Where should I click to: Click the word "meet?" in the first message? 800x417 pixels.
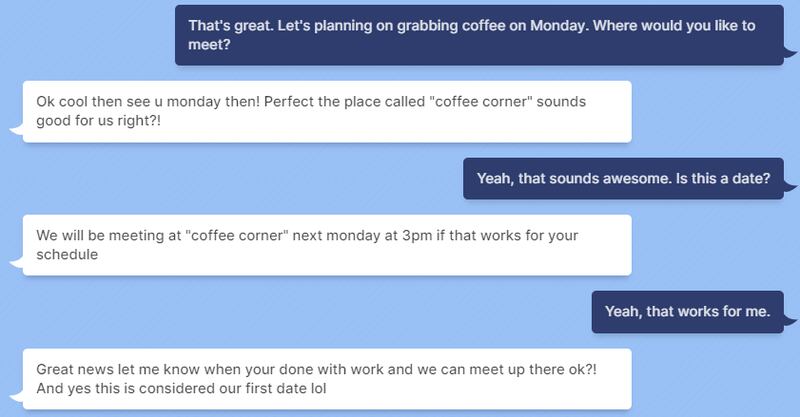pyautogui.click(x=210, y=45)
